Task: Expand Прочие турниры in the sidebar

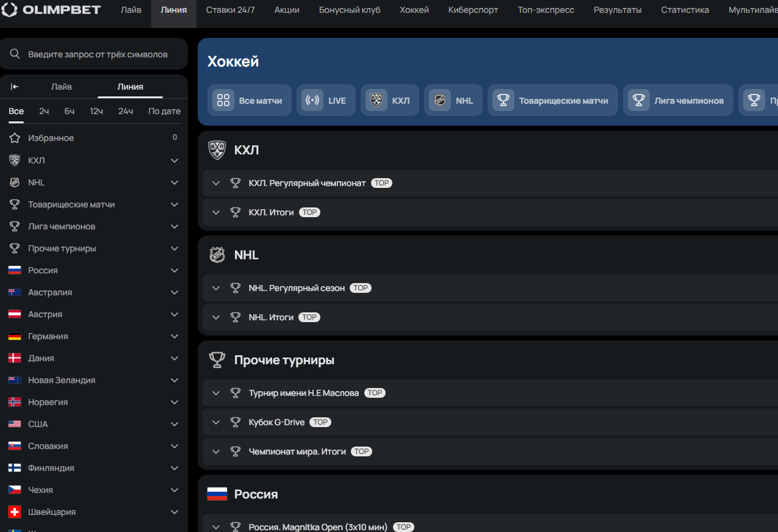Action: (175, 248)
